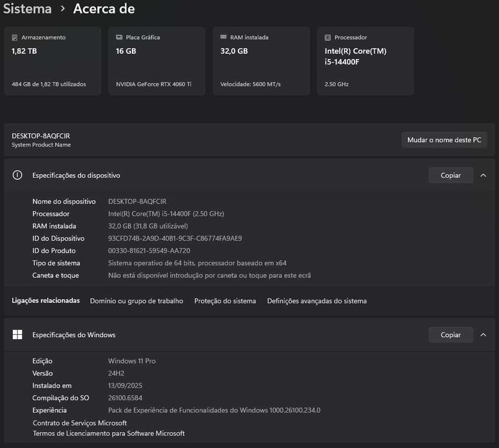Click the RAM instalada card icon

(x=223, y=38)
